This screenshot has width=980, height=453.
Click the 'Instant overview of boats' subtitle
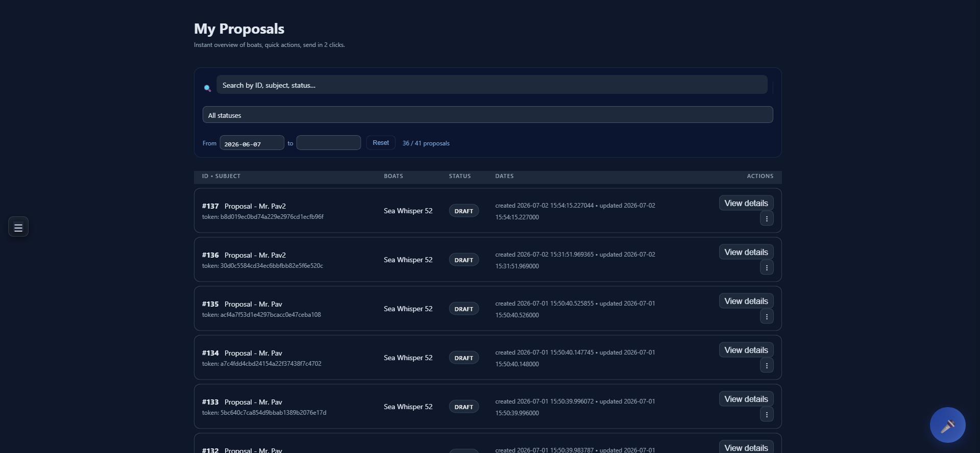coord(269,45)
